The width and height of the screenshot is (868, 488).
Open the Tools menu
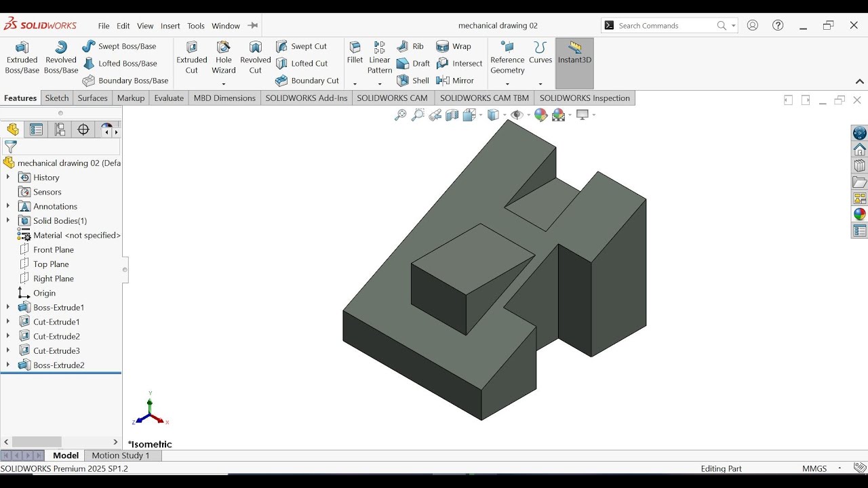(x=196, y=26)
